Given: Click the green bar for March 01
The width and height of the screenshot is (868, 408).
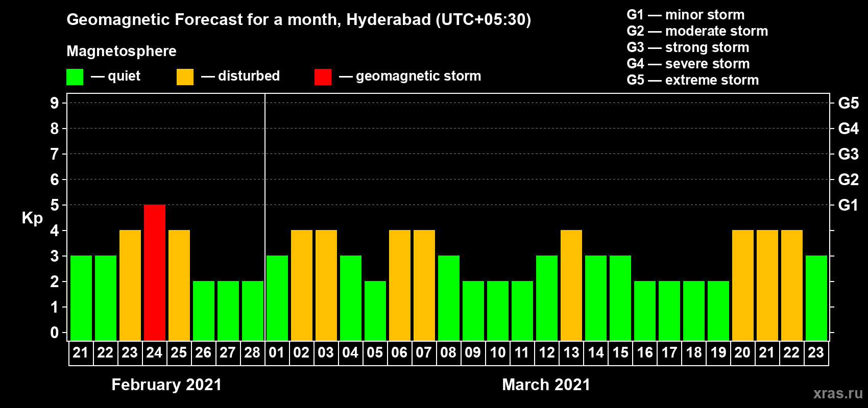Looking at the screenshot, I should (277, 298).
